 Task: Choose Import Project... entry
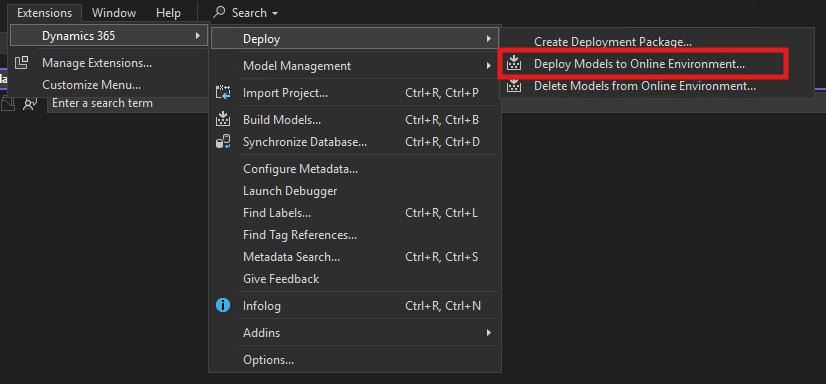point(355,93)
